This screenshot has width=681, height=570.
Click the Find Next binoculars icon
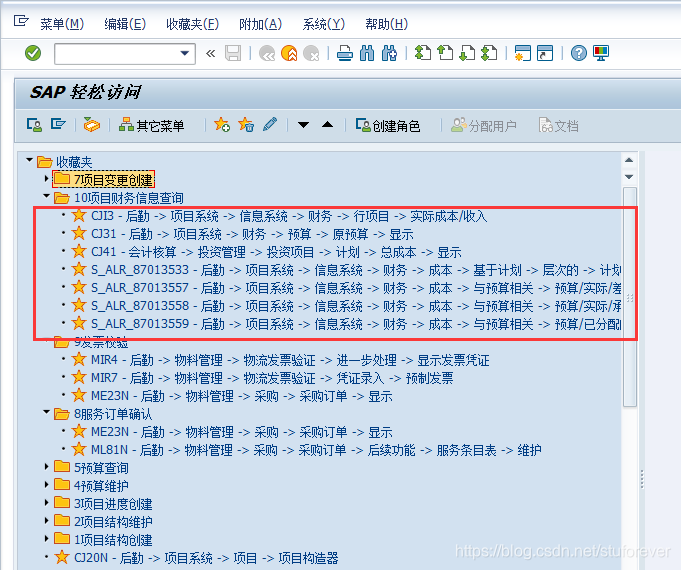pos(389,53)
